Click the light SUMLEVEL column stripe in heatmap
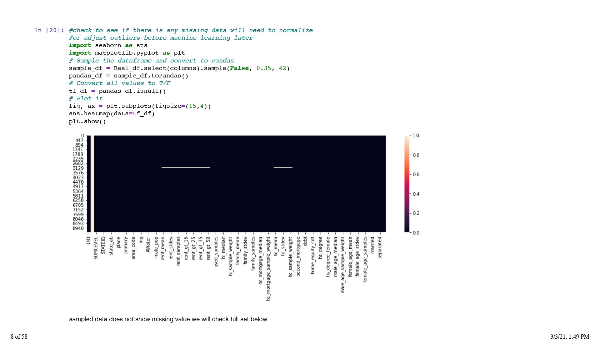This screenshot has height=364, width=600. point(92,184)
